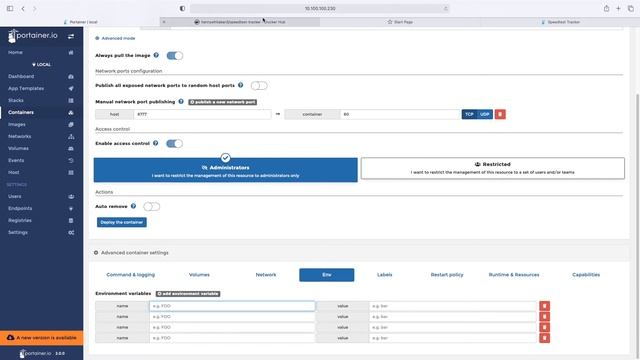This screenshot has width=640, height=360.
Task: Click second environment variable name field
Action: pos(232,317)
